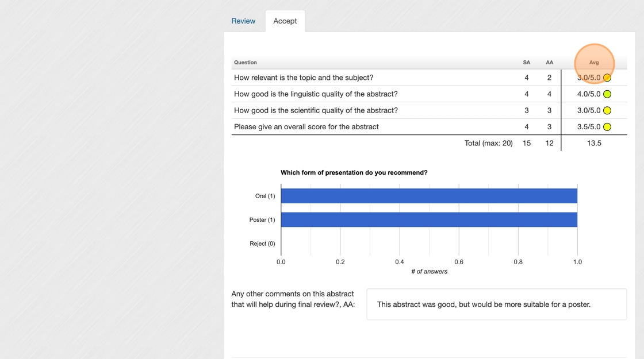Click the Oral bar in the chart
Screen dimensions: 644x359
pyautogui.click(x=428, y=196)
